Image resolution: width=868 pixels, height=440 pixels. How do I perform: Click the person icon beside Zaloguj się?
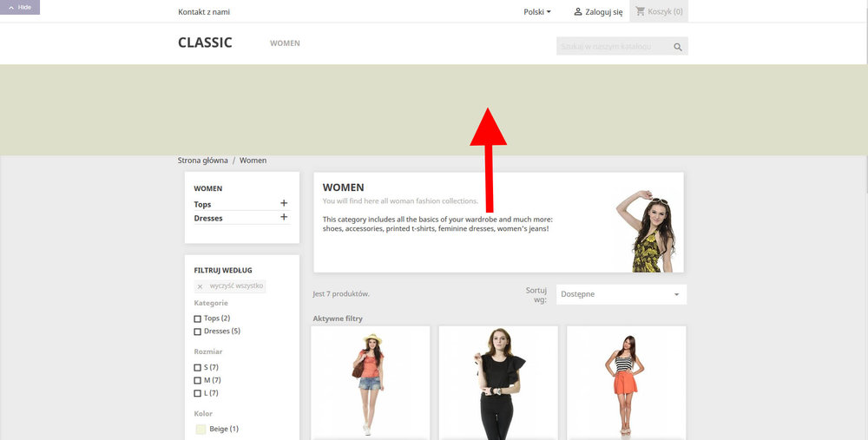pos(578,11)
